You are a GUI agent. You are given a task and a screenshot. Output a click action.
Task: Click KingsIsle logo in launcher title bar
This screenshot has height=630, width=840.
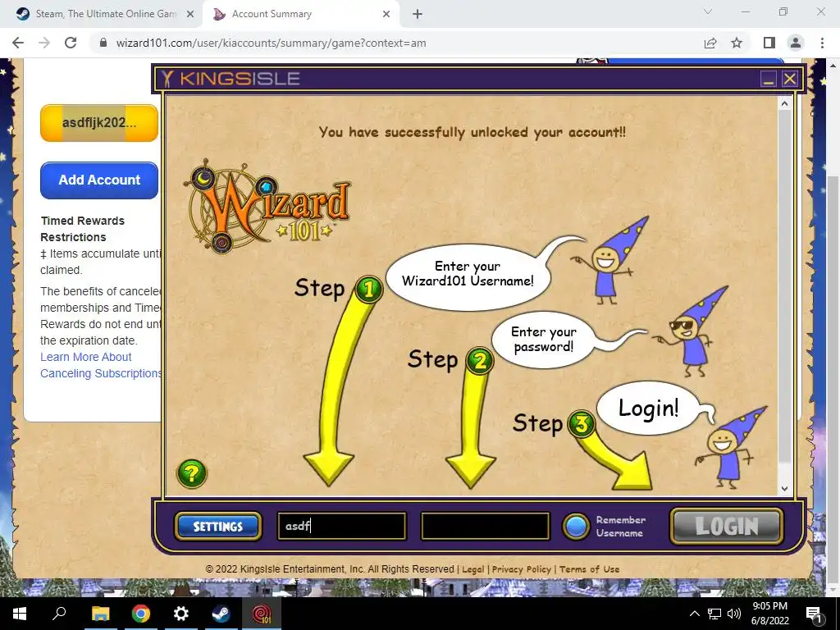pos(231,79)
